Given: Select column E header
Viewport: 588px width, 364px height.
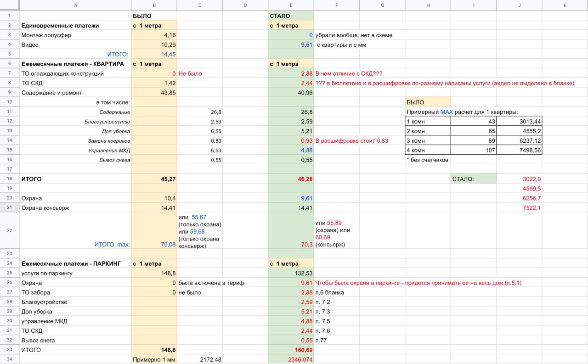Looking at the screenshot, I should [x=291, y=5].
